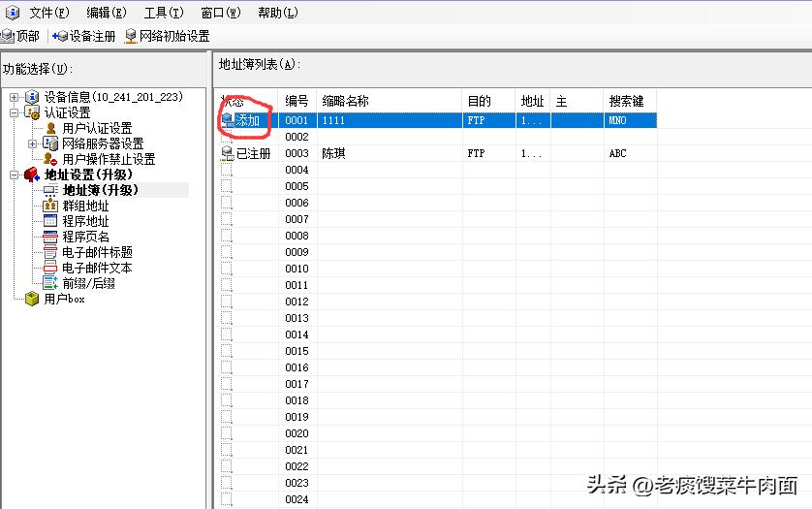Click the status box of row 0013
The height and width of the screenshot is (509, 812).
(x=227, y=318)
